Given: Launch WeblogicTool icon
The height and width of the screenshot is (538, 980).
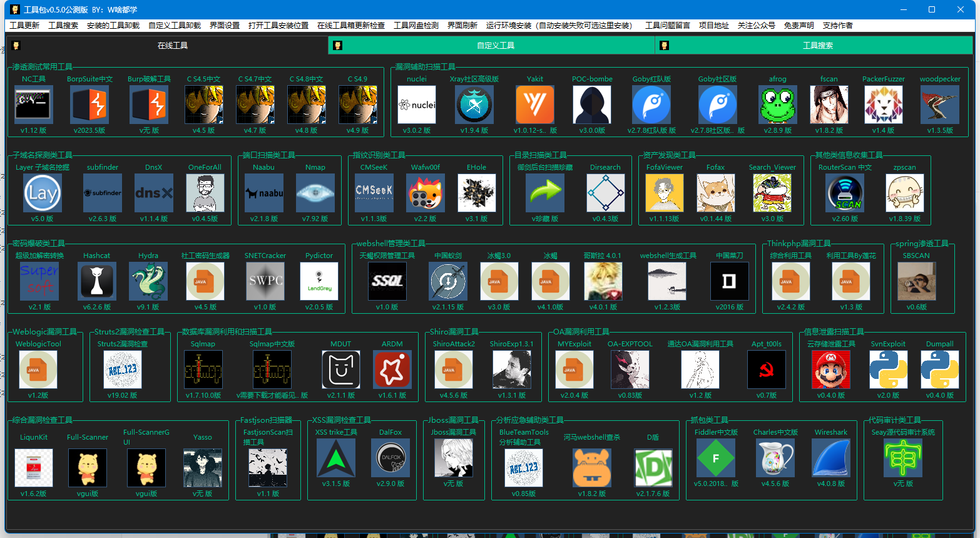Looking at the screenshot, I should [38, 370].
